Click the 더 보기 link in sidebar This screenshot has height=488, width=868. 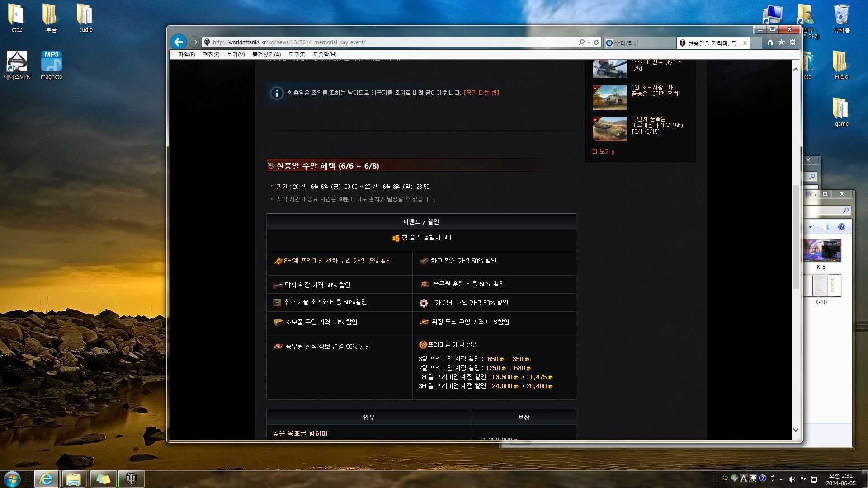(x=603, y=152)
